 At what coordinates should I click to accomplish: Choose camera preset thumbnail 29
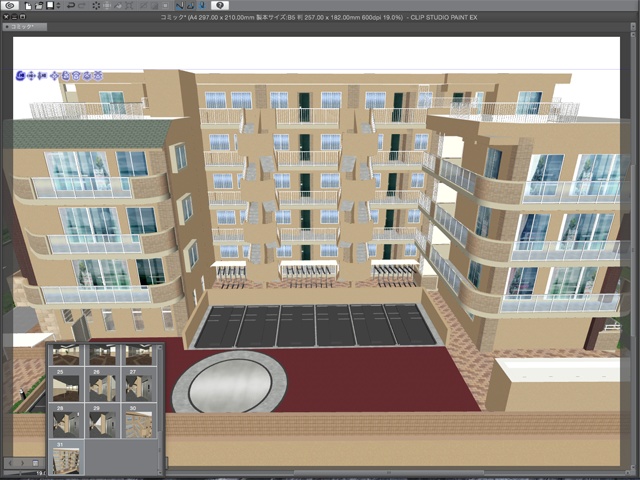pos(102,421)
